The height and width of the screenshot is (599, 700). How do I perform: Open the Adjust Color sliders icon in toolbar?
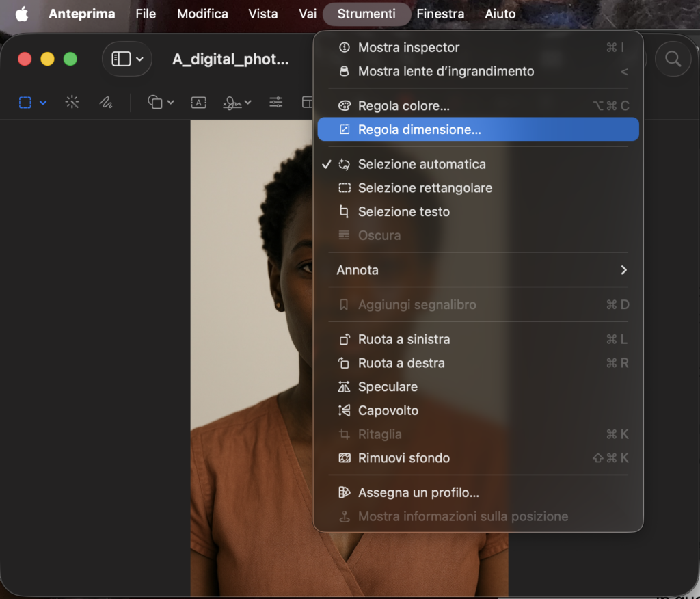point(275,103)
